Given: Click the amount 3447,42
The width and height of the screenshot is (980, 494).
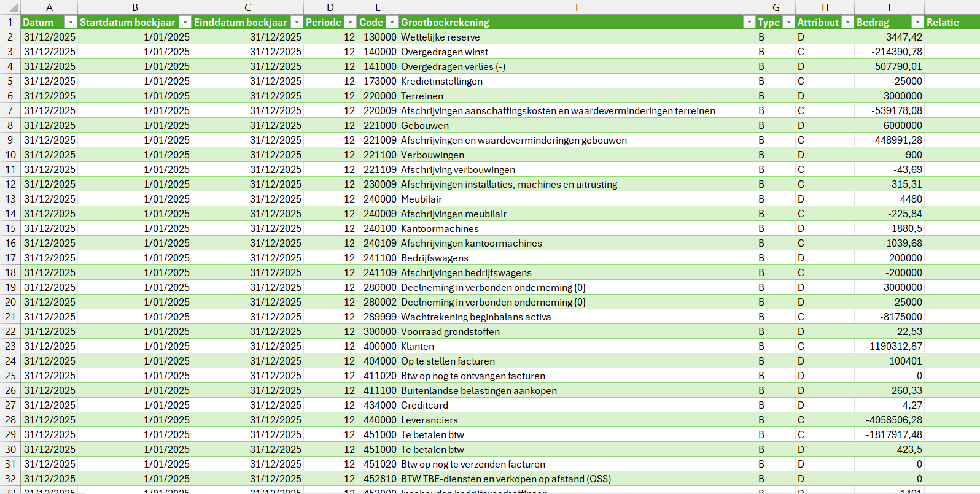Looking at the screenshot, I should pos(889,37).
